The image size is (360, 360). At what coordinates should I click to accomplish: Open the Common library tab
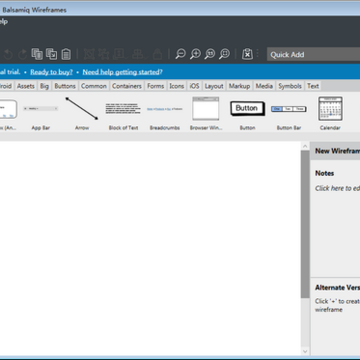pos(94,86)
